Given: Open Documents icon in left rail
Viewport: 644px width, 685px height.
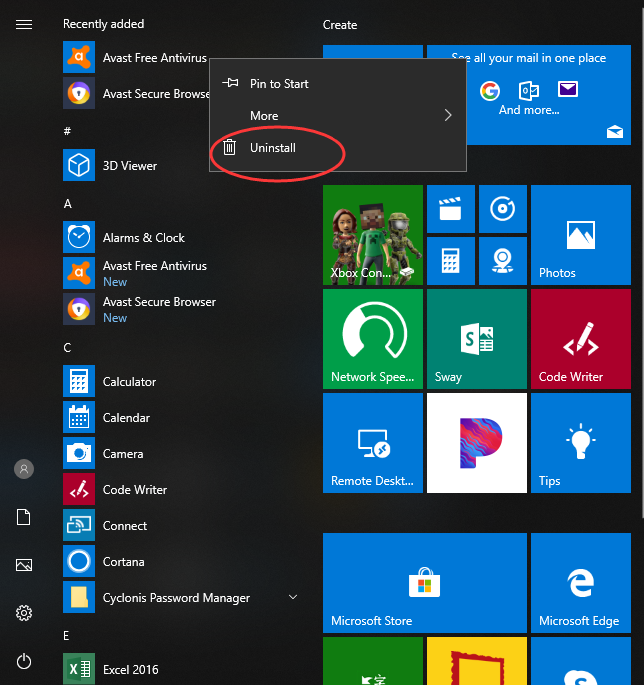Looking at the screenshot, I should tap(24, 517).
